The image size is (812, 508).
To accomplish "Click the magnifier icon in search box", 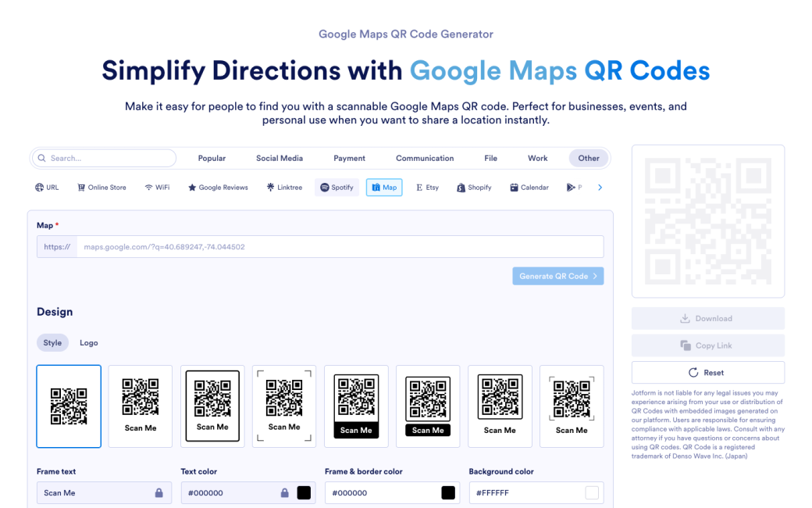I will 42,158.
